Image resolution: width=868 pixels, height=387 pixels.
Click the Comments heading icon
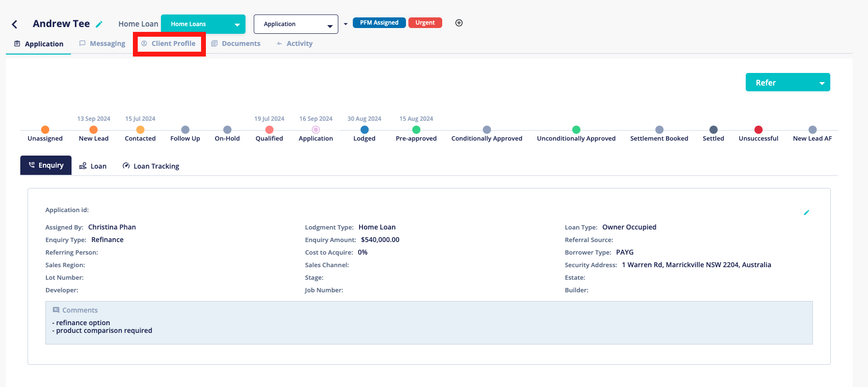pyautogui.click(x=56, y=310)
